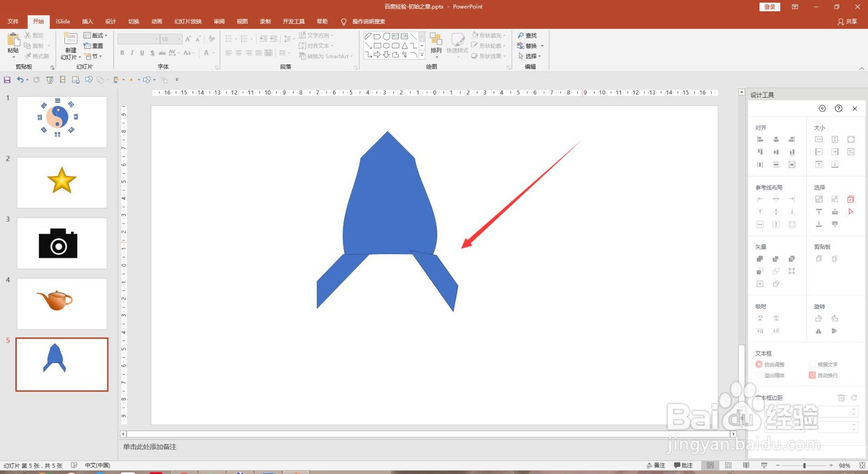Click the 重置 reset slide button
This screenshot has height=474, width=868.
click(94, 46)
